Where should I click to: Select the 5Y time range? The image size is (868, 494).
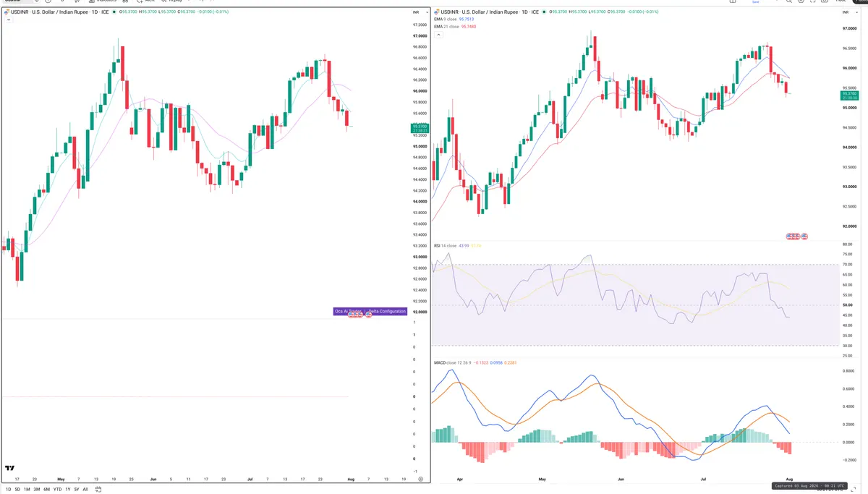[x=77, y=489]
